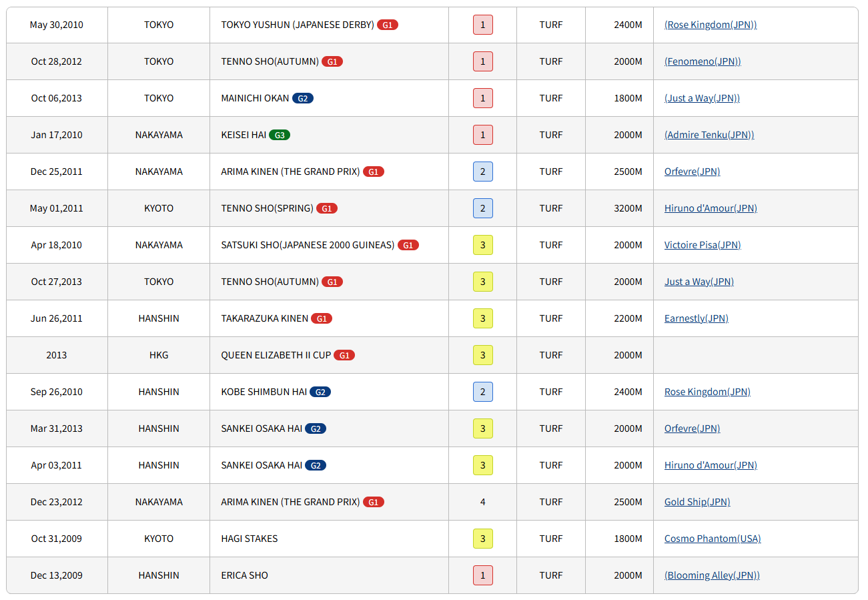Select the 'KEISEI HAI' race name

tap(244, 135)
